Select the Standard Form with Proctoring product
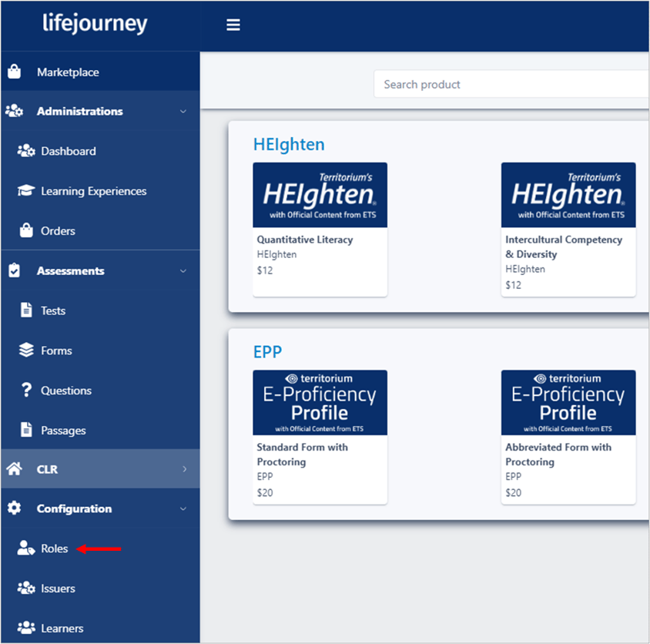Viewport: 650px width, 644px height. tap(320, 437)
